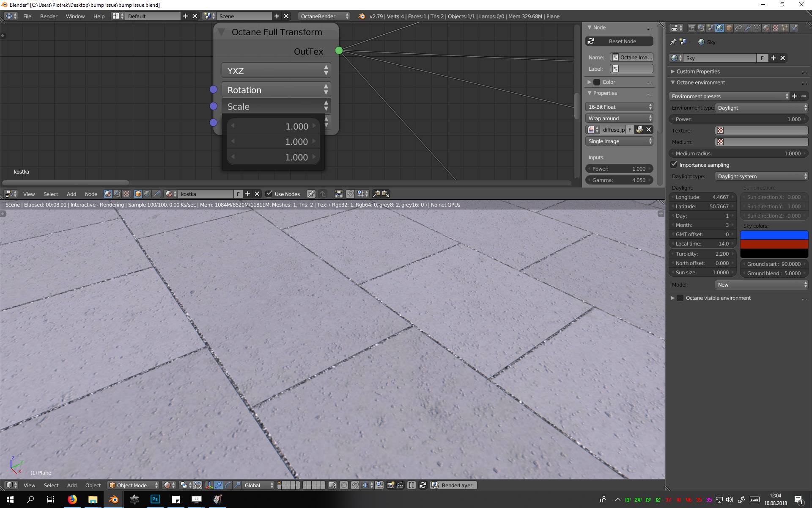This screenshot has height=508, width=812.
Task: Disable Importance sampling checkbox
Action: 674,165
